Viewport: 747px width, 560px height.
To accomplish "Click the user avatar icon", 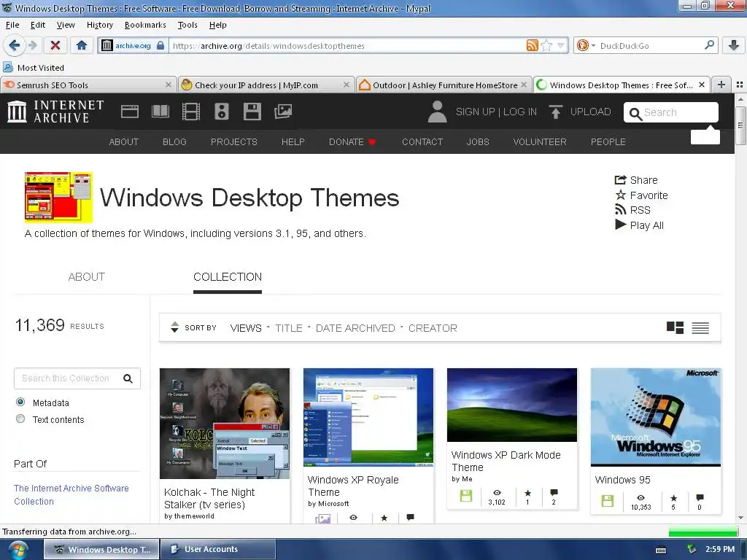I will (x=437, y=112).
